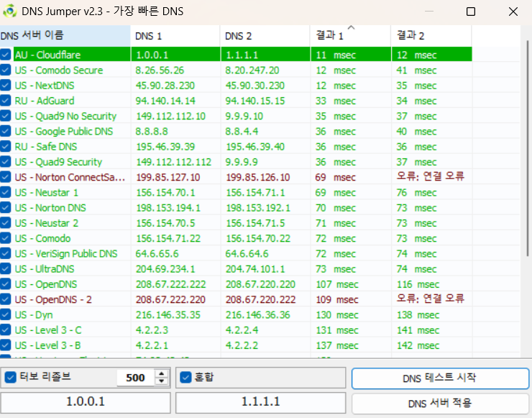Click the 500 turbo resolve input field

tap(136, 378)
